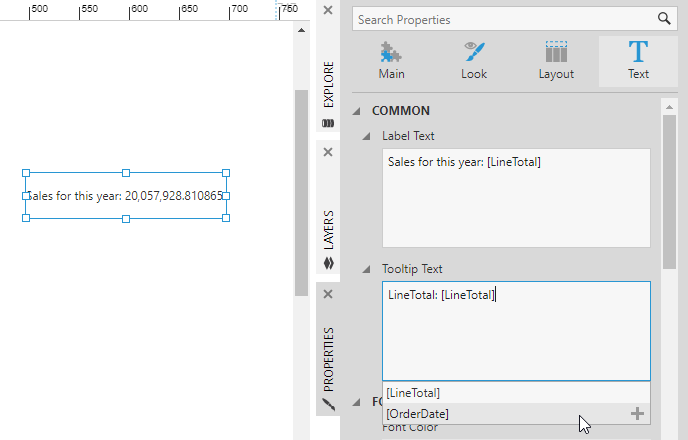Close the Properties panel
This screenshot has width=688, height=440.
coord(328,294)
